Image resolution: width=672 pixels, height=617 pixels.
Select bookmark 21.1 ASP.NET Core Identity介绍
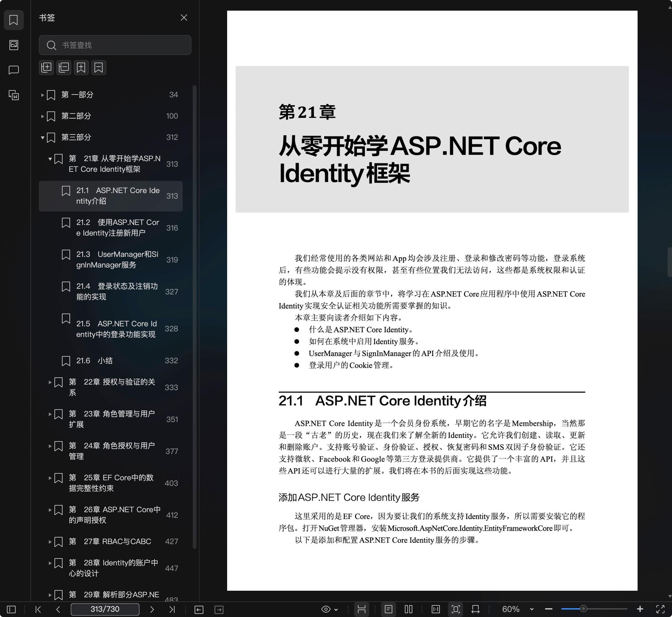[110, 196]
